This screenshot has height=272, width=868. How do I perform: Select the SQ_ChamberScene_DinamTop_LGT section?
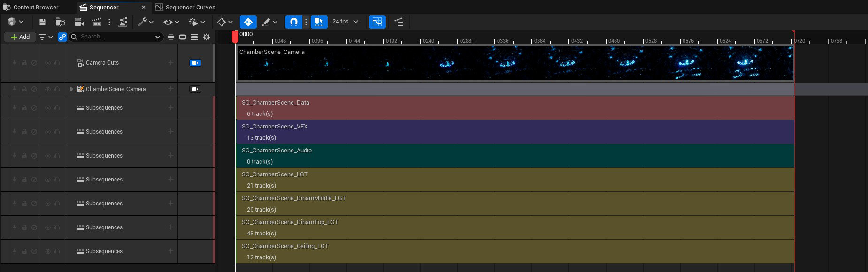[x=515, y=228]
